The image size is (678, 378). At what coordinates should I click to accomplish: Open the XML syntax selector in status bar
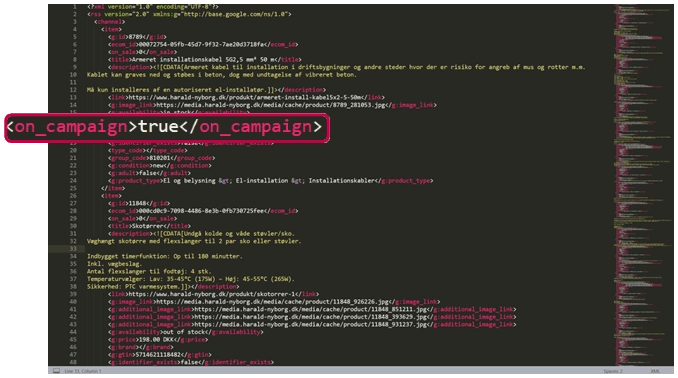(x=655, y=371)
